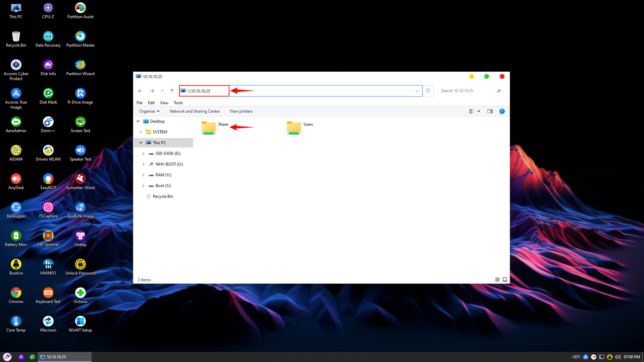Click Network and Sharing Center
The width and height of the screenshot is (644, 362).
pos(195,111)
